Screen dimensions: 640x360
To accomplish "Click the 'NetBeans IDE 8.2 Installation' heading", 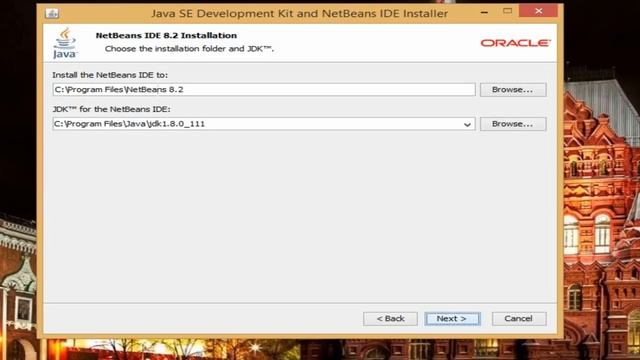I will click(166, 36).
